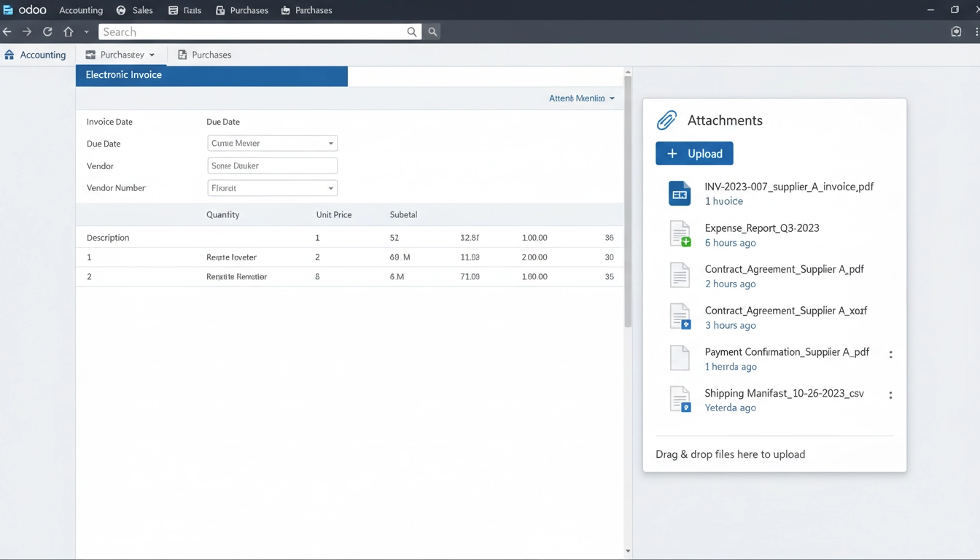Click the search magnifier icon

coord(412,31)
